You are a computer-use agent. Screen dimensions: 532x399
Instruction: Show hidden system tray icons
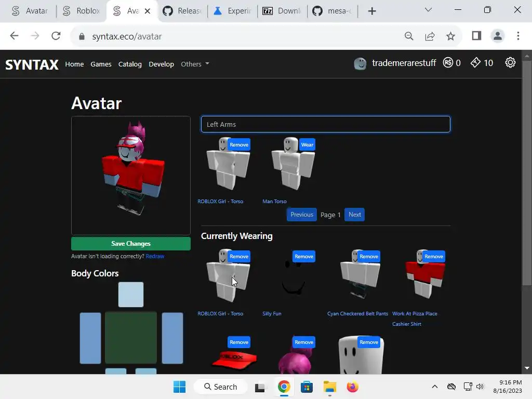pyautogui.click(x=435, y=387)
